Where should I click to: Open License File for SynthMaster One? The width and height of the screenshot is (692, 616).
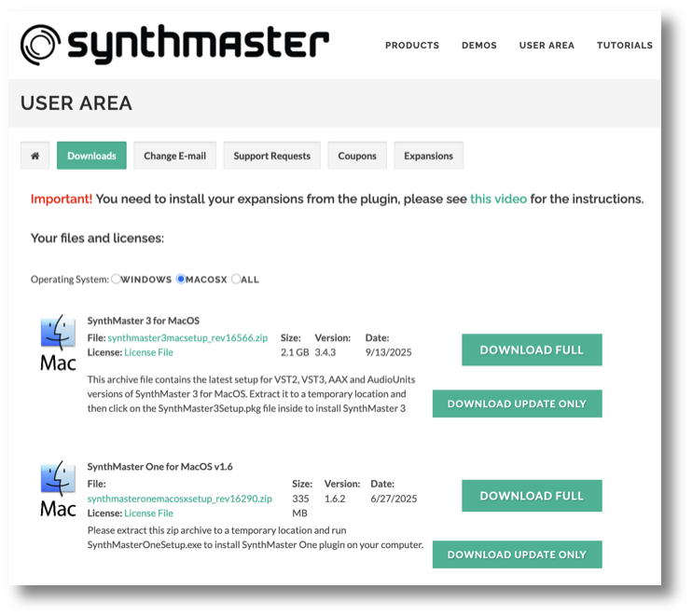pyautogui.click(x=148, y=513)
